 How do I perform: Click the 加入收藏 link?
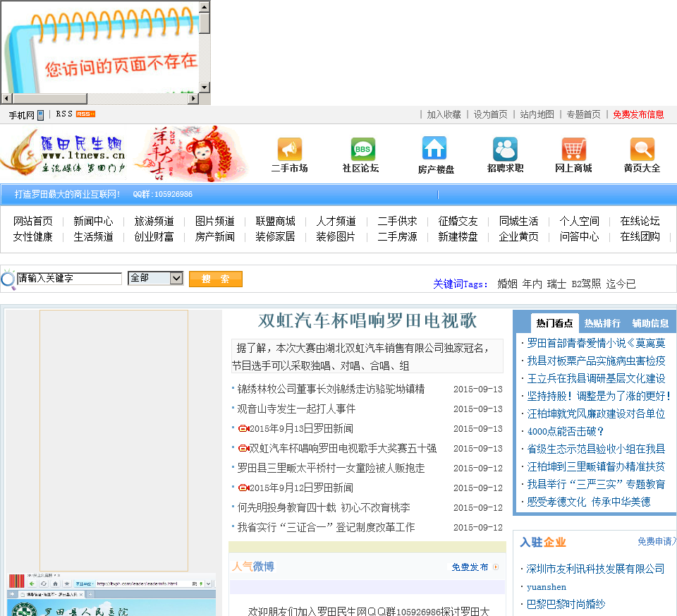point(444,114)
